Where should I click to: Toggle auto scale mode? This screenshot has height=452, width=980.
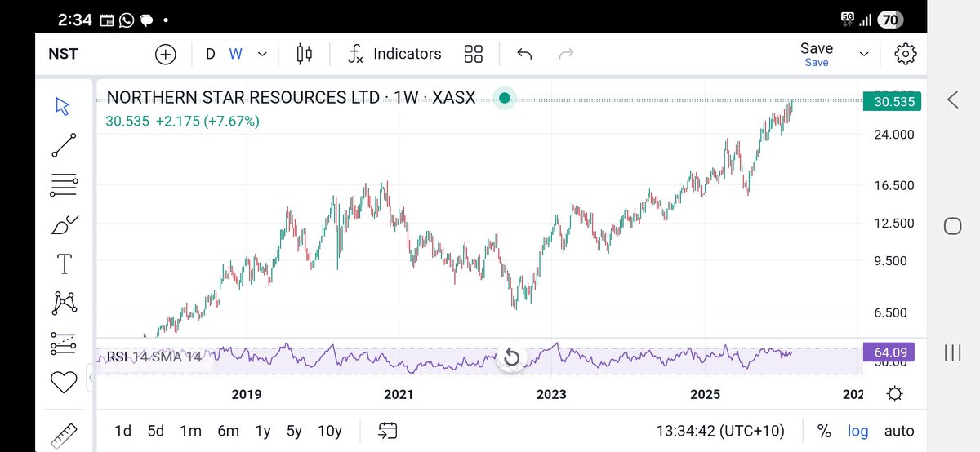pyautogui.click(x=899, y=431)
